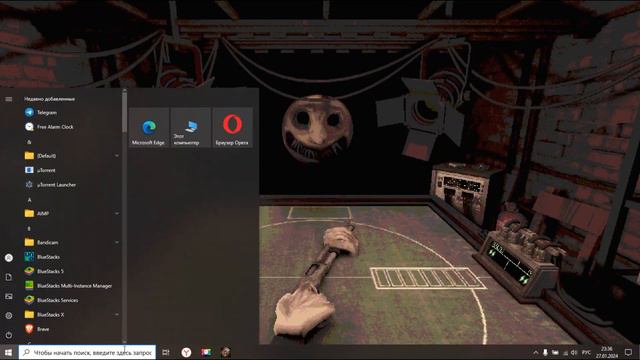
Task: Click the Windows Start button
Action: (x=9, y=352)
